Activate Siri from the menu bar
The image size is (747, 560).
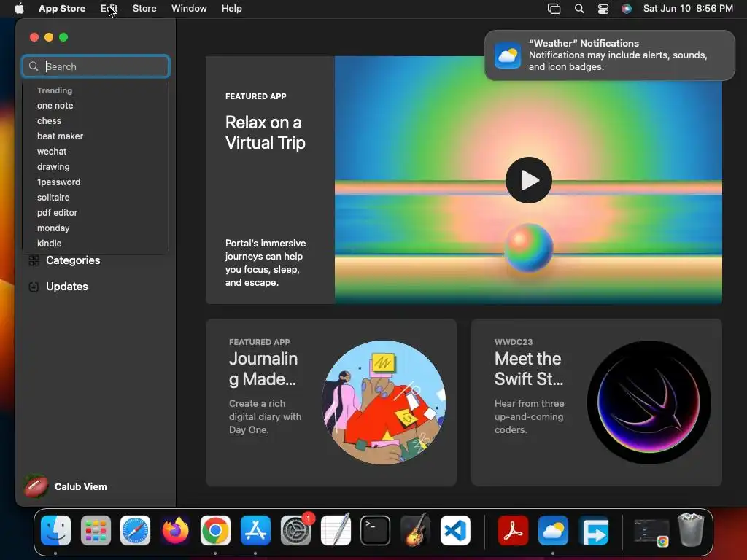pyautogui.click(x=627, y=9)
